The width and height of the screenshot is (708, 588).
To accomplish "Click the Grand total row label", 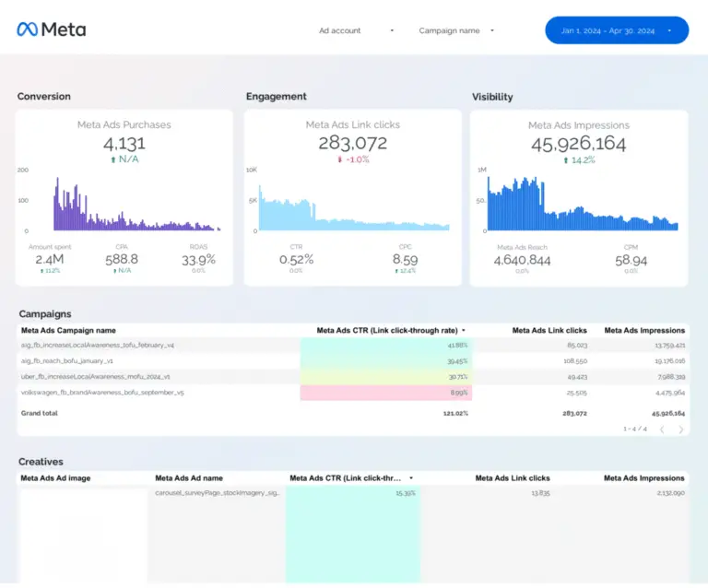I will tap(40, 414).
